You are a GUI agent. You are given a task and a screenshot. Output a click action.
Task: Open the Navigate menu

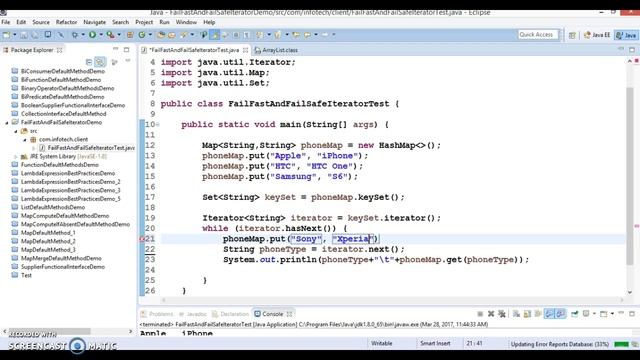(x=94, y=22)
